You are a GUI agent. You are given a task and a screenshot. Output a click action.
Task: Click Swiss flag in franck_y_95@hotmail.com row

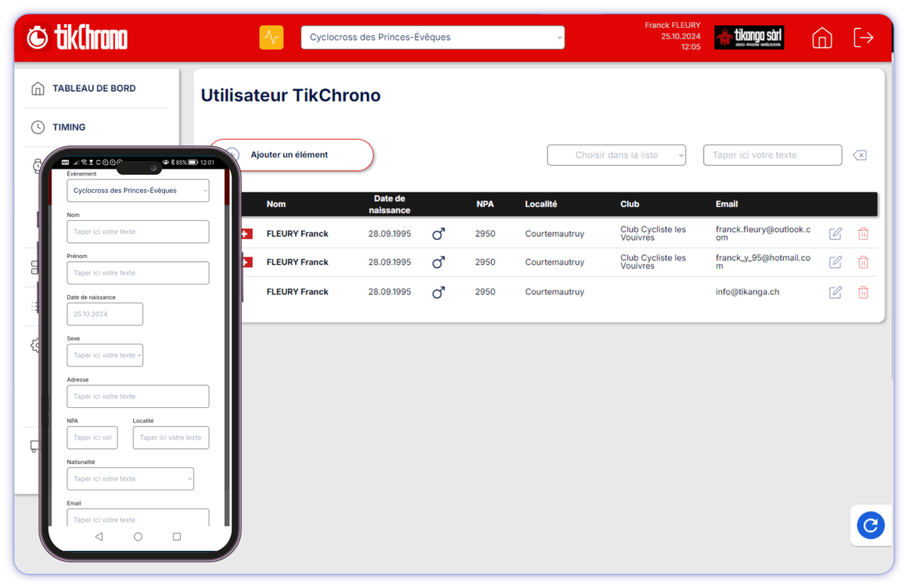point(247,262)
